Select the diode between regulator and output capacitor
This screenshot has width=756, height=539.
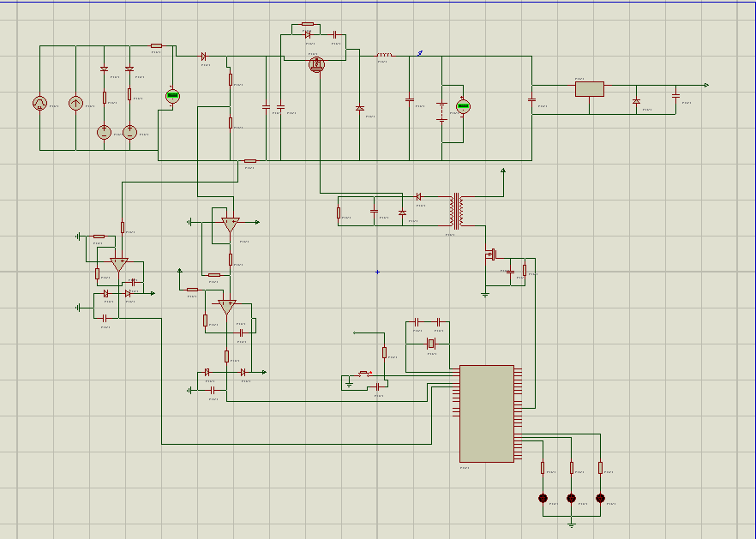click(x=636, y=102)
